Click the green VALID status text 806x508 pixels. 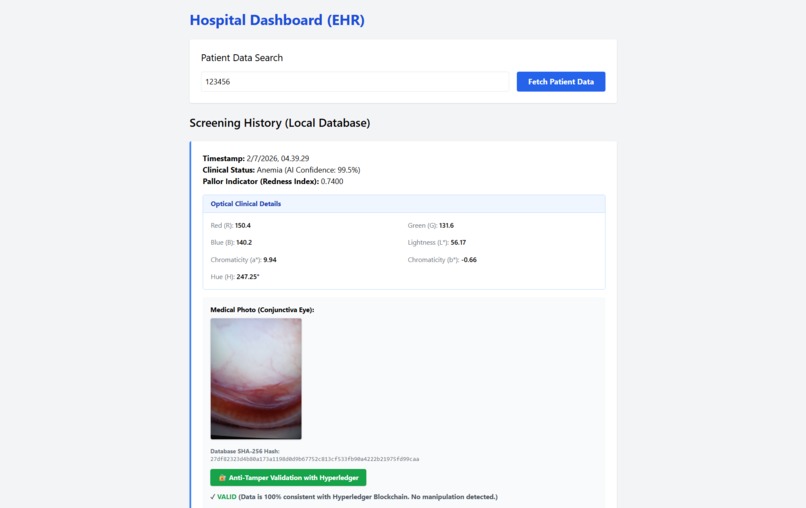(227, 497)
